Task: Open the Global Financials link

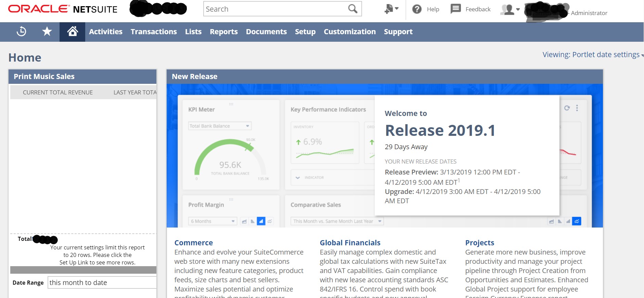Action: point(350,243)
